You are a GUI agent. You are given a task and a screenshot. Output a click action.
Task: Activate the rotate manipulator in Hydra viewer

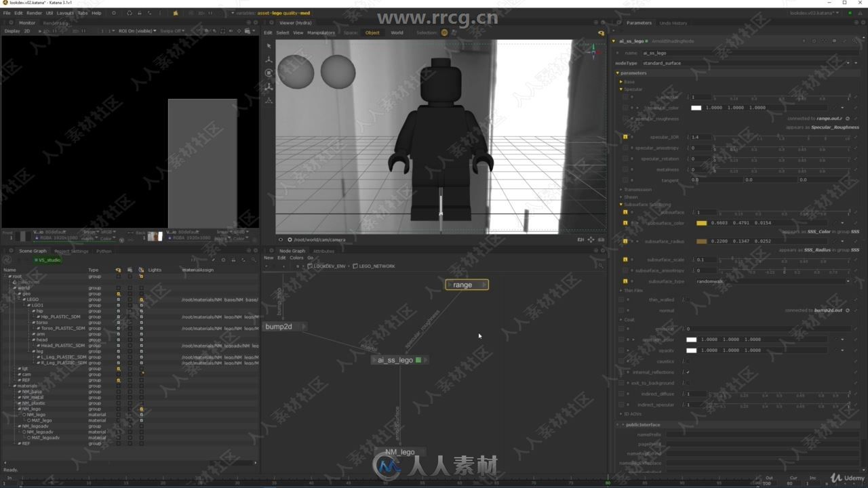[x=269, y=73]
